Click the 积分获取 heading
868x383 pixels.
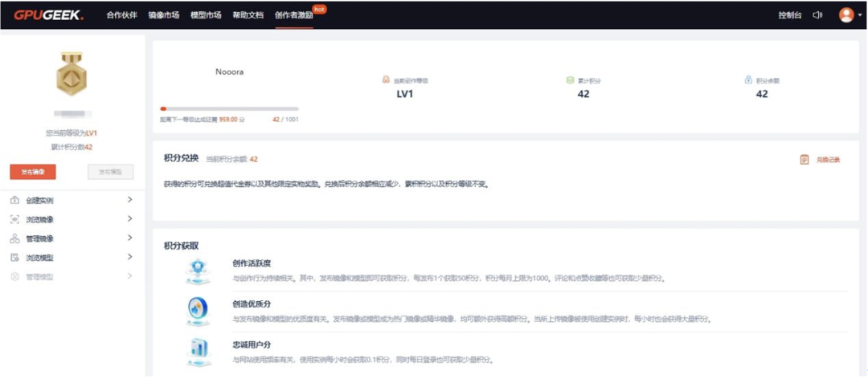click(181, 246)
